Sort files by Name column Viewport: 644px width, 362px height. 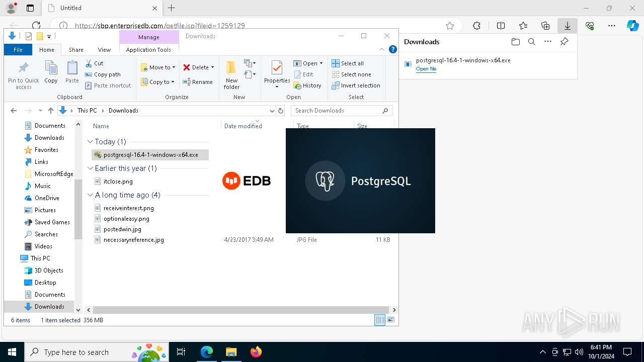(101, 126)
